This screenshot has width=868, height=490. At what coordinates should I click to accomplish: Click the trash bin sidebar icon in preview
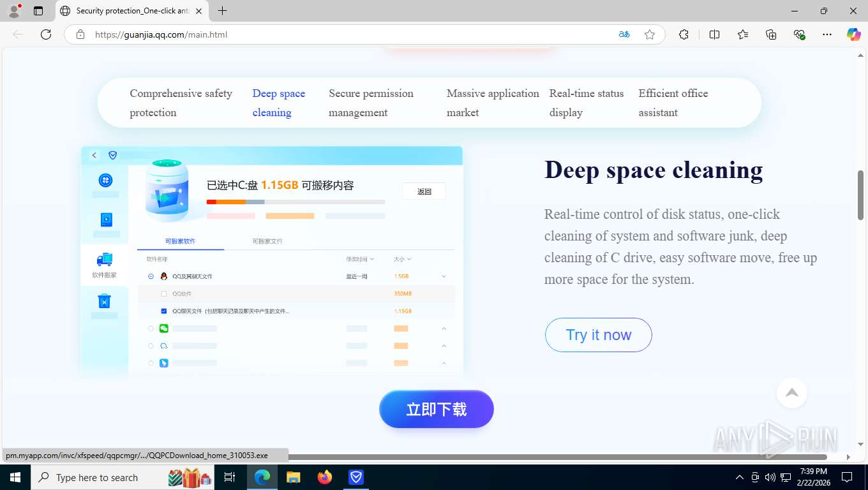pos(105,301)
